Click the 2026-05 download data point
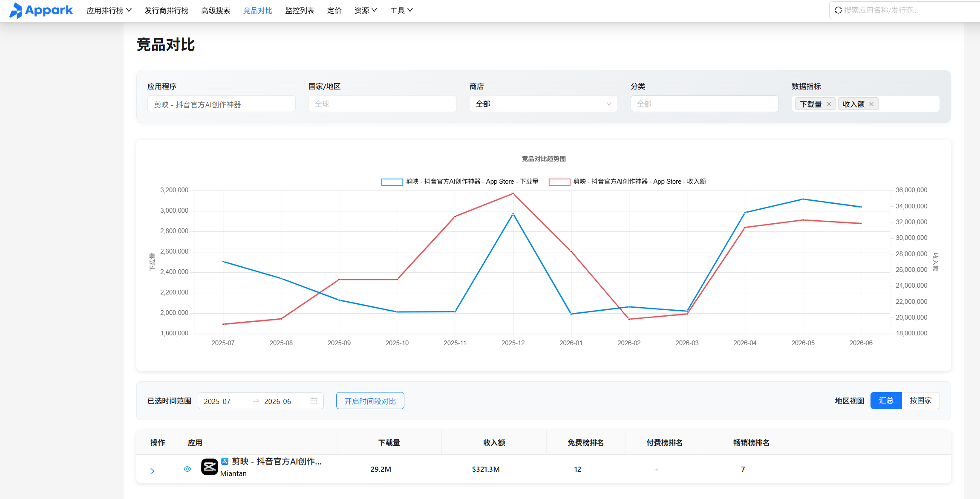980x499 pixels. pyautogui.click(x=803, y=199)
